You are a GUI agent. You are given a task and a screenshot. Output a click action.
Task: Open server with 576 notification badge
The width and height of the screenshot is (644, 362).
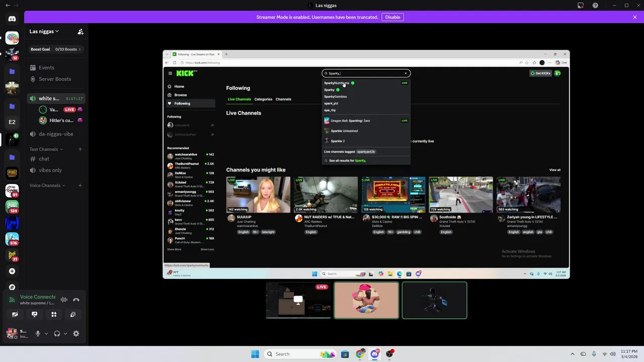[x=12, y=239]
